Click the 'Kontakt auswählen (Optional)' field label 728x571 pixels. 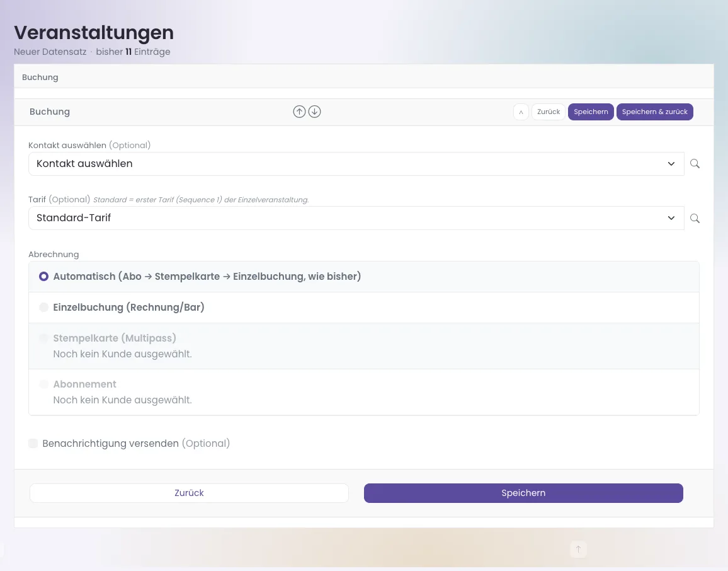(x=89, y=145)
